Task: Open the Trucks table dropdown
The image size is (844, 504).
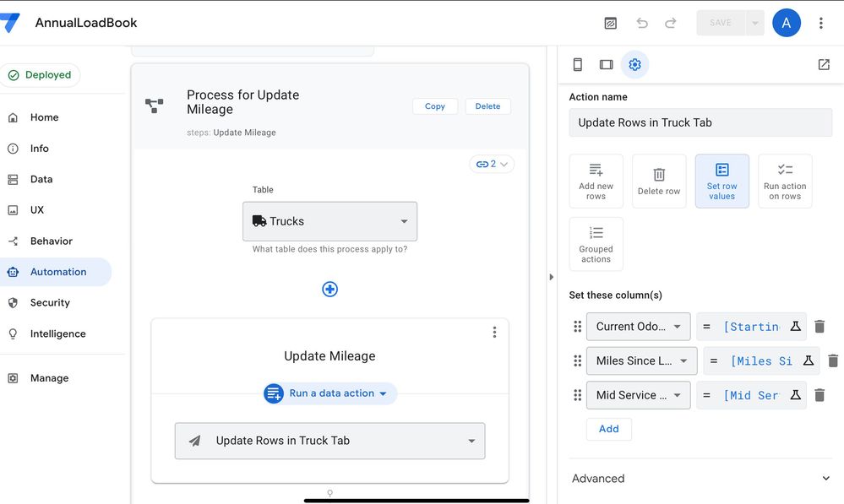Action: point(330,222)
